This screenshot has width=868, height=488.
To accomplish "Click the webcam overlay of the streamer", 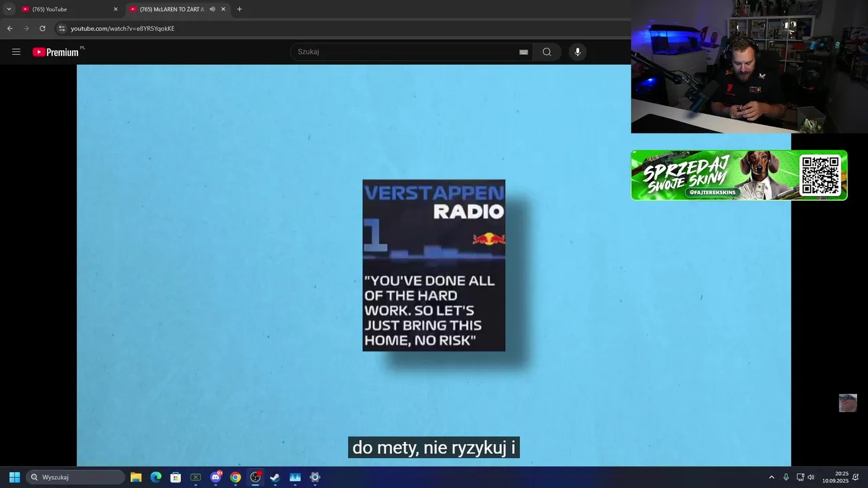I will pyautogui.click(x=749, y=66).
